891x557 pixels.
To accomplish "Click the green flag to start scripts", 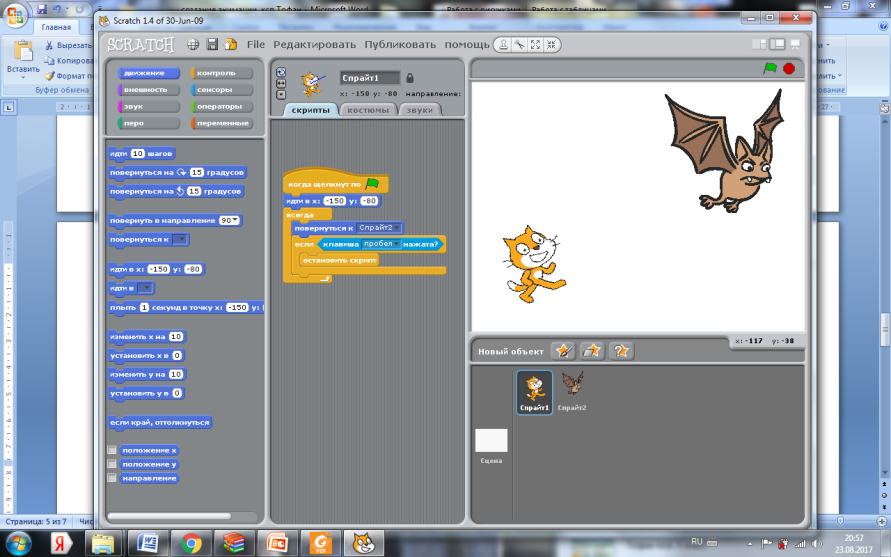I will point(770,68).
